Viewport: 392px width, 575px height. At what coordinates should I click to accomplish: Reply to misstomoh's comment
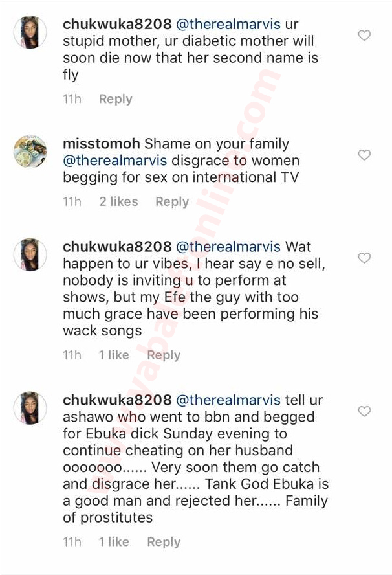172,202
